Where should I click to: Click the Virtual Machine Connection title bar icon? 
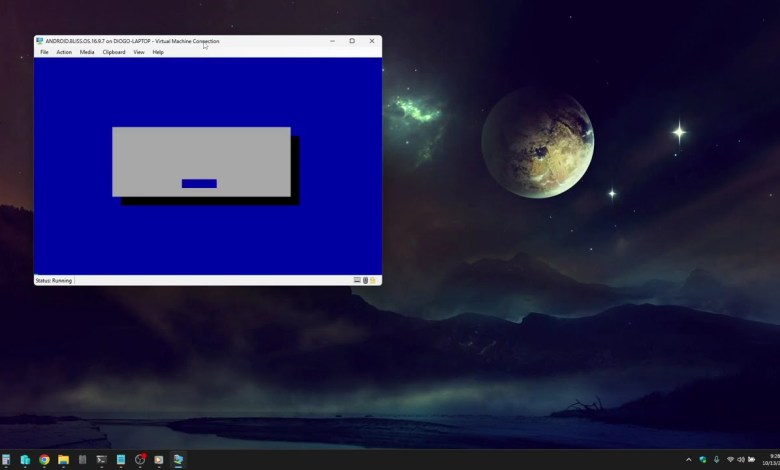pyautogui.click(x=39, y=41)
